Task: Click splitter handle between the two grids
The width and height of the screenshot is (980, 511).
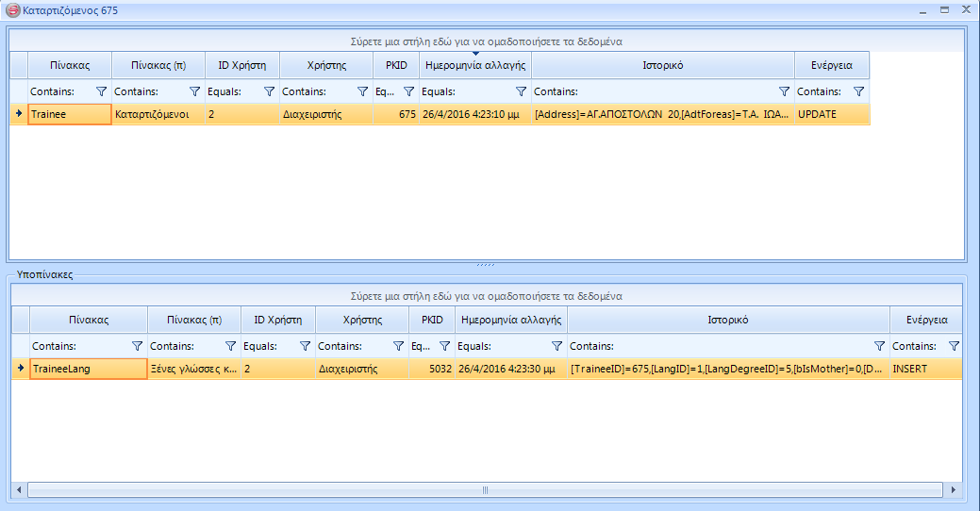Action: (487, 265)
